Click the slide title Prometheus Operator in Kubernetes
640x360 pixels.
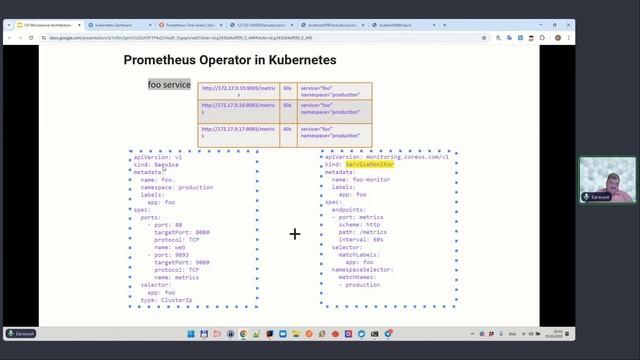(x=230, y=60)
